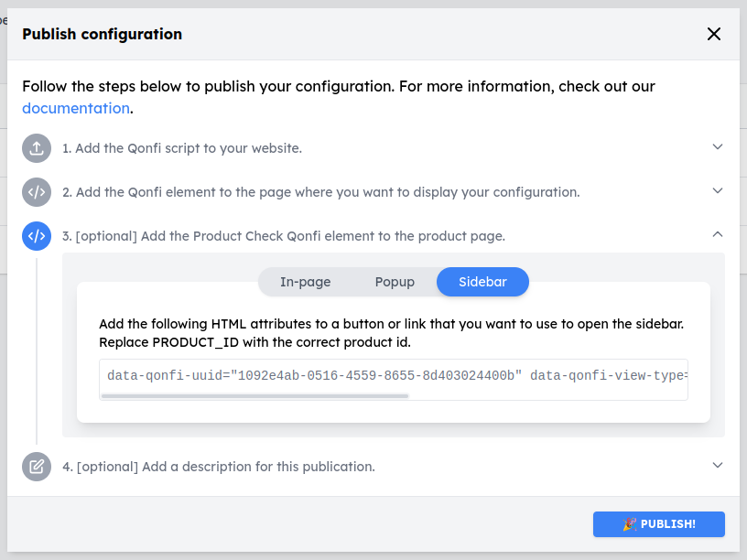Click the Publish configuration title
Image resolution: width=747 pixels, height=560 pixels.
[102, 34]
